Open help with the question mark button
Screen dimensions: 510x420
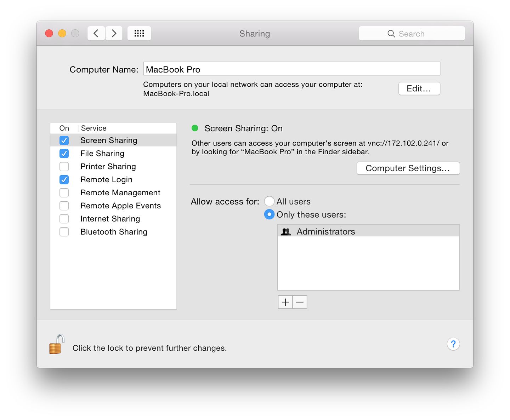tap(453, 344)
